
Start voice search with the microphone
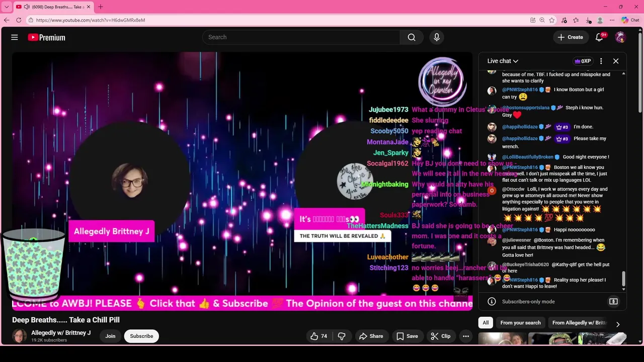436,37
